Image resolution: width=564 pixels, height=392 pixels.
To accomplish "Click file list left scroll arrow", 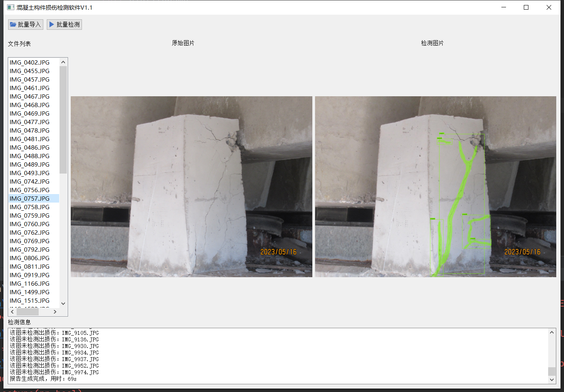I will tap(12, 312).
